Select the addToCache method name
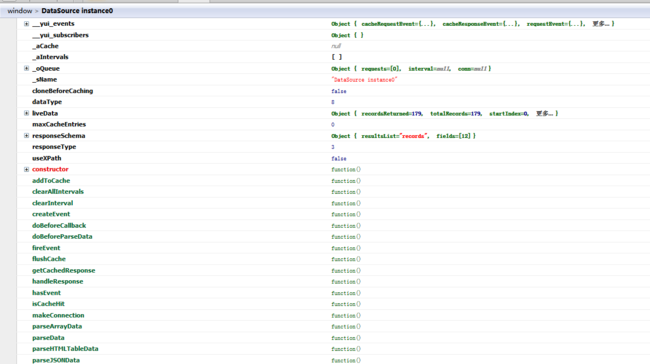 (x=51, y=180)
